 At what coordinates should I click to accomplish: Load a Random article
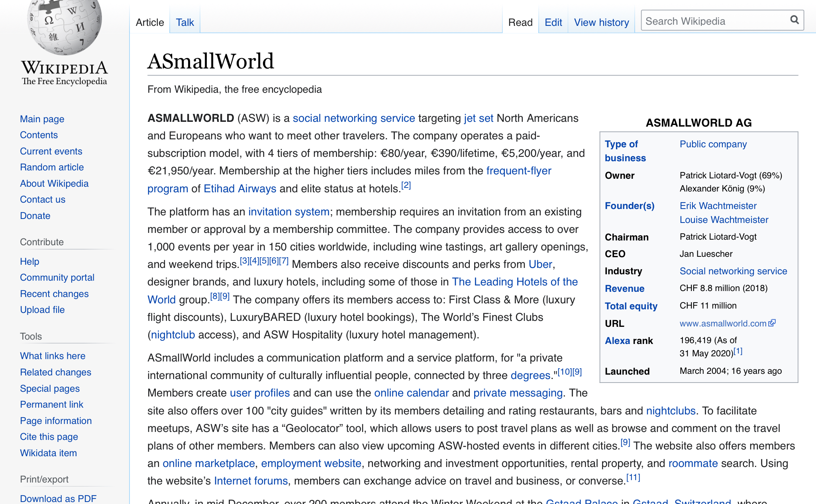point(52,167)
